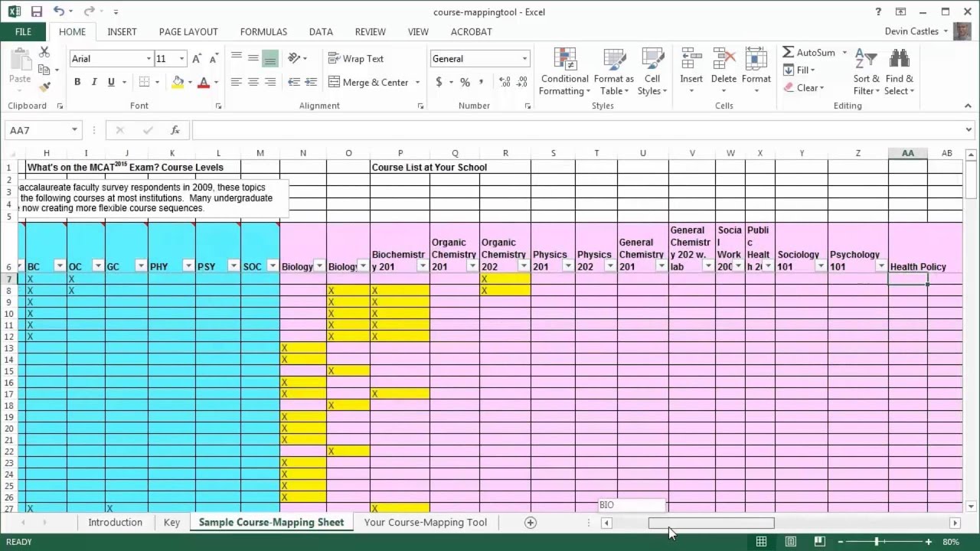Open Format as Table gallery
Viewport: 980px width, 551px height.
tap(614, 72)
